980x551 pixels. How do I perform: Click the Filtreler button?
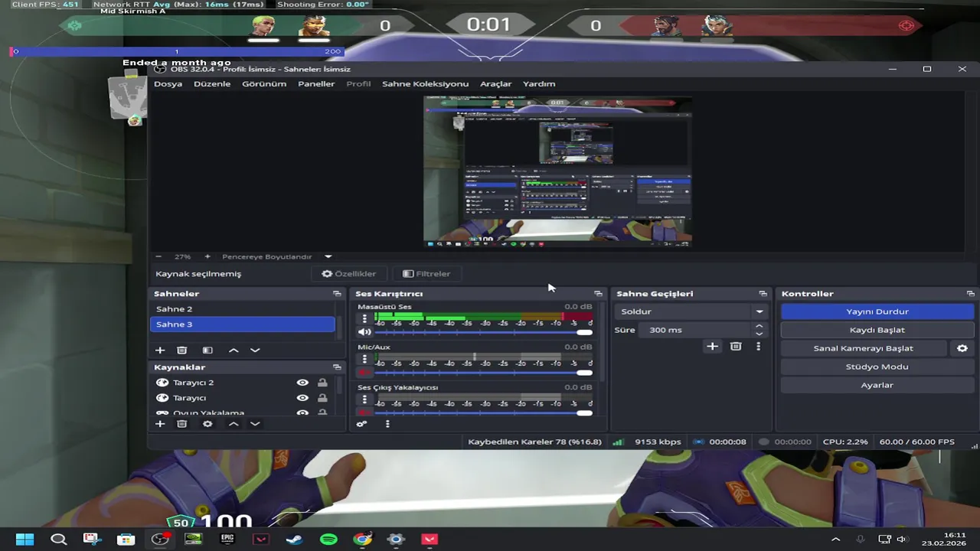[426, 273]
